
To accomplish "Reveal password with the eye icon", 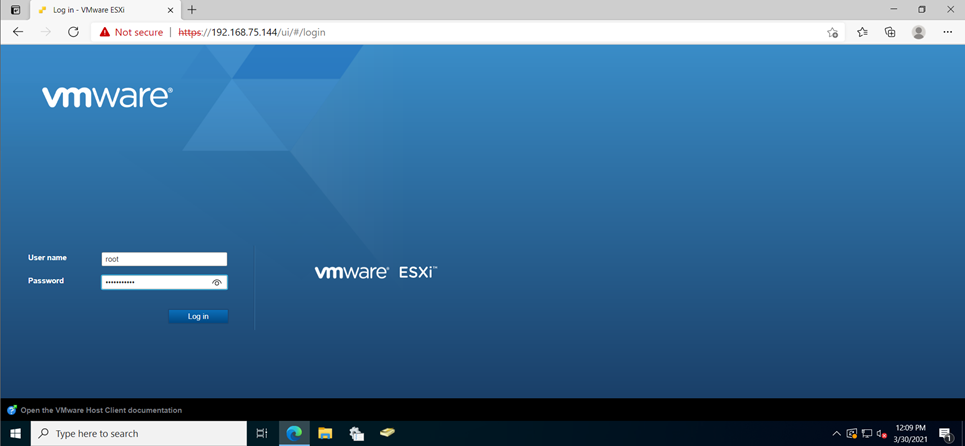I will (x=217, y=282).
